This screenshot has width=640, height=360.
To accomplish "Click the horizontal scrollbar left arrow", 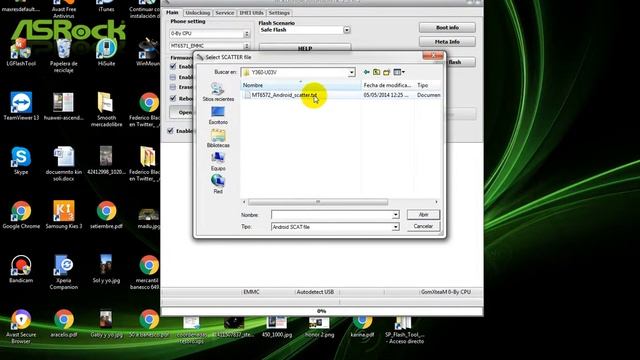I will [x=244, y=202].
